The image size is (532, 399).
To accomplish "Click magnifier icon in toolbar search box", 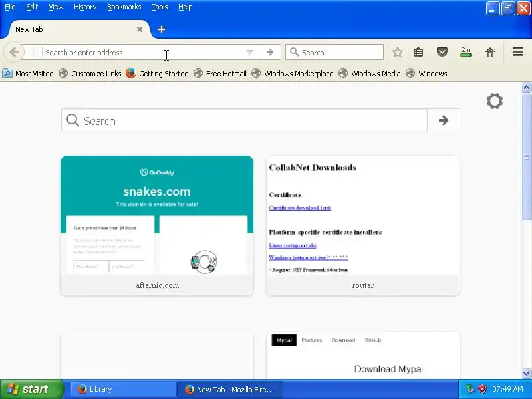I will pyautogui.click(x=294, y=52).
